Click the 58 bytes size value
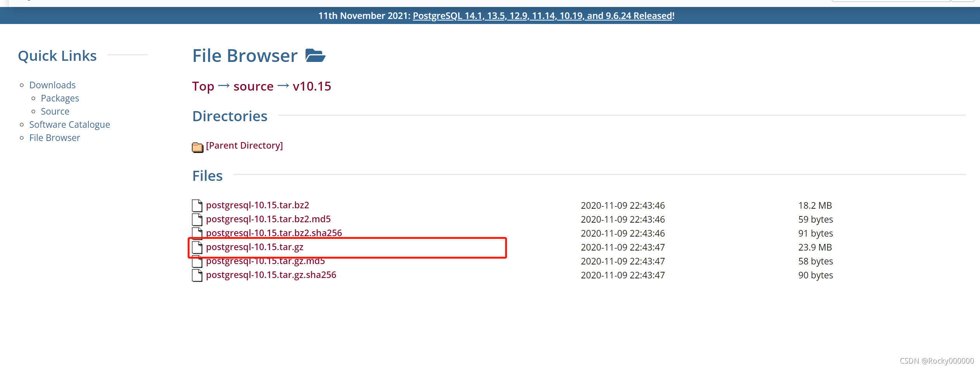This screenshot has height=369, width=980. (x=816, y=261)
